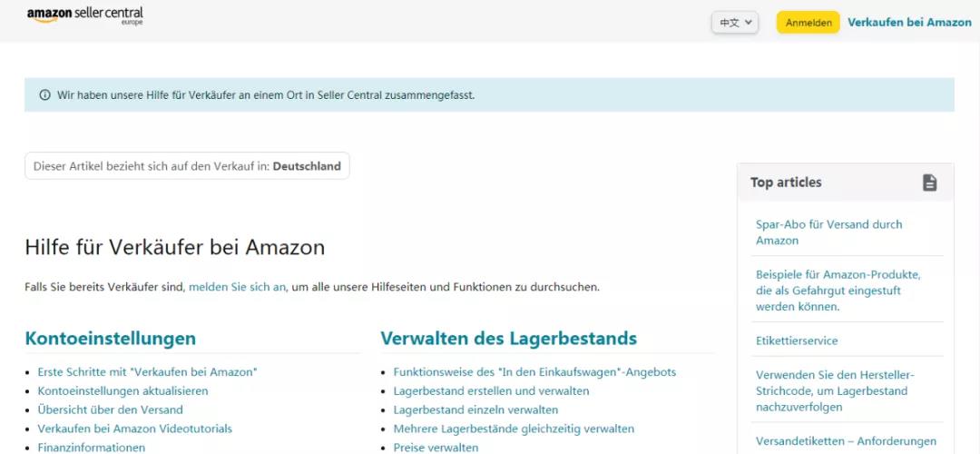Open Versandetiketten – Anforderungen article
980x454 pixels.
[x=847, y=441]
